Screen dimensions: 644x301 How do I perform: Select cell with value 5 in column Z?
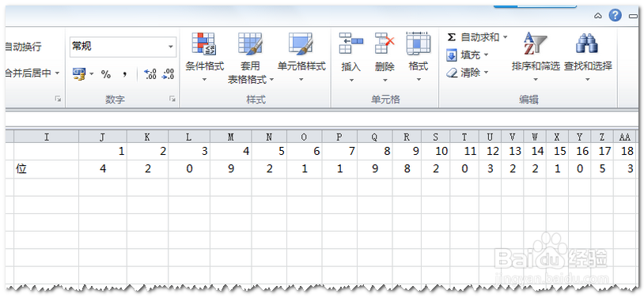point(602,169)
